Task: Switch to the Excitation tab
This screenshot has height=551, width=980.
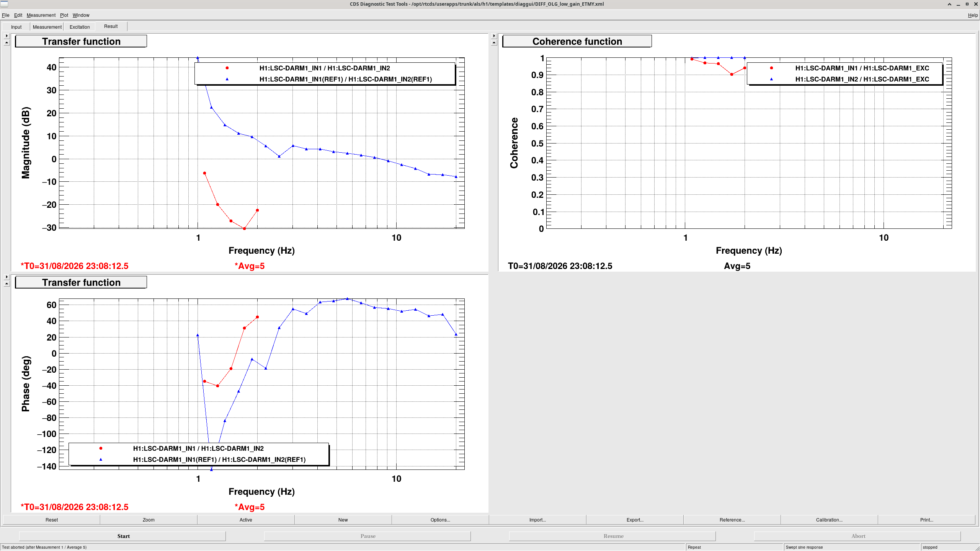Action: [x=80, y=27]
